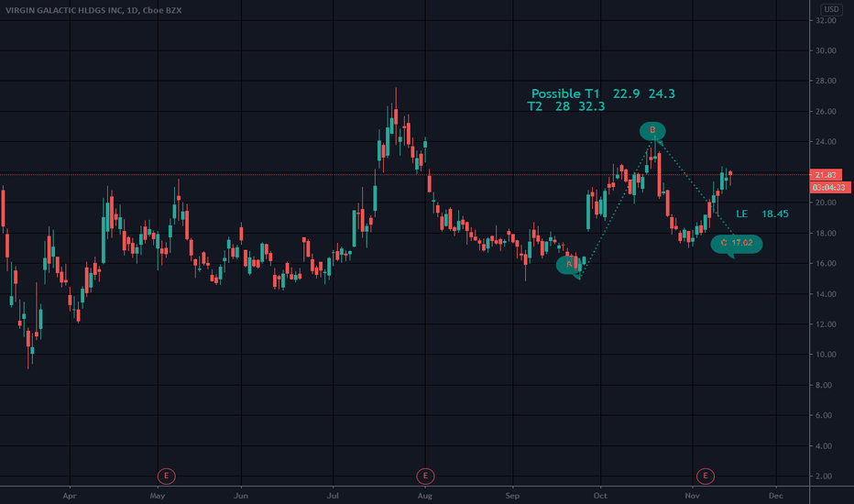The height and width of the screenshot is (504, 854).
Task: Click the Oct label on time axis
Action: point(600,496)
